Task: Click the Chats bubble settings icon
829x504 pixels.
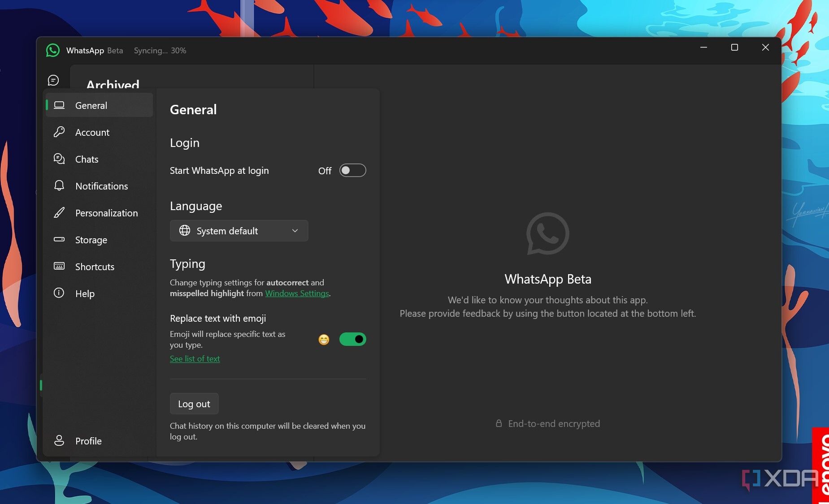Action: (59, 159)
